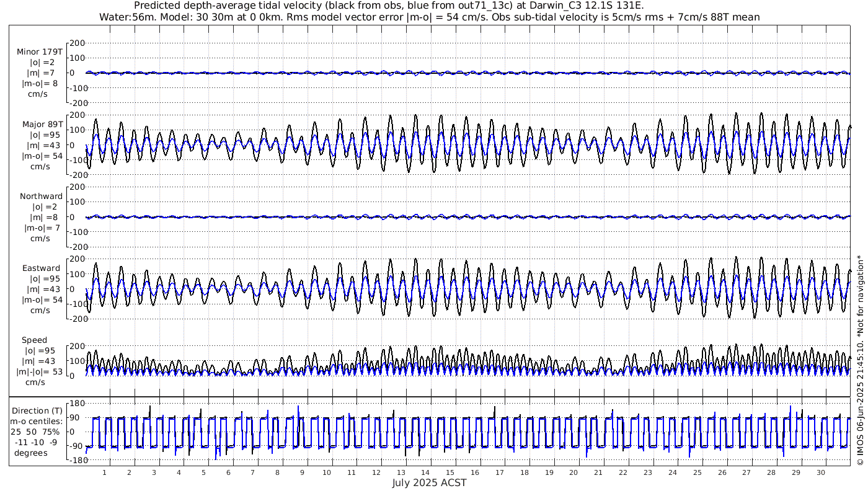Click the -180 tick in Direction panel

pos(74,461)
